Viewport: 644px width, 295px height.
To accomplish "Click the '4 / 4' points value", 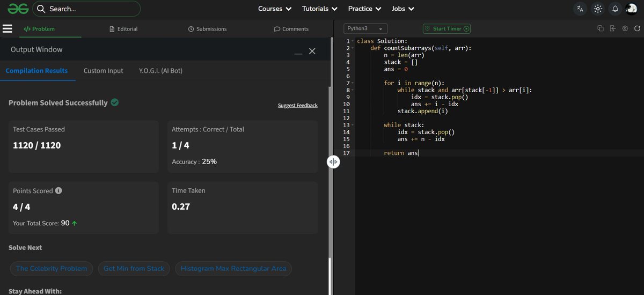I will [x=21, y=206].
